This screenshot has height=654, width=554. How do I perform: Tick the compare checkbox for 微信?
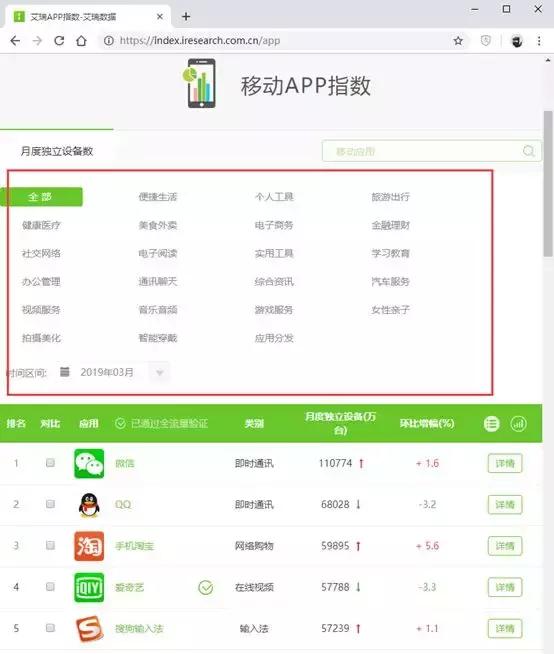point(50,463)
